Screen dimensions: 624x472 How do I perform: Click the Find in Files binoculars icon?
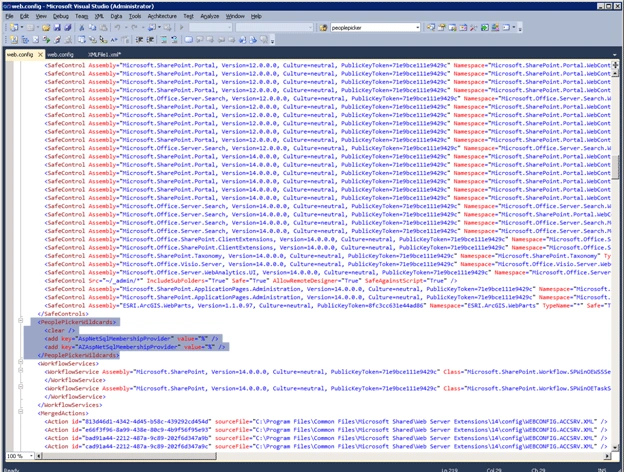click(x=323, y=27)
